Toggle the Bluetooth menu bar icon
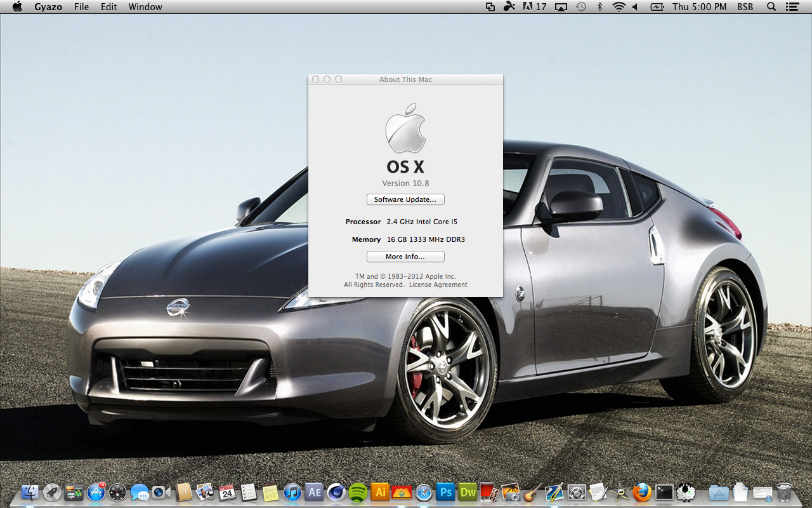The width and height of the screenshot is (812, 508). click(x=599, y=7)
